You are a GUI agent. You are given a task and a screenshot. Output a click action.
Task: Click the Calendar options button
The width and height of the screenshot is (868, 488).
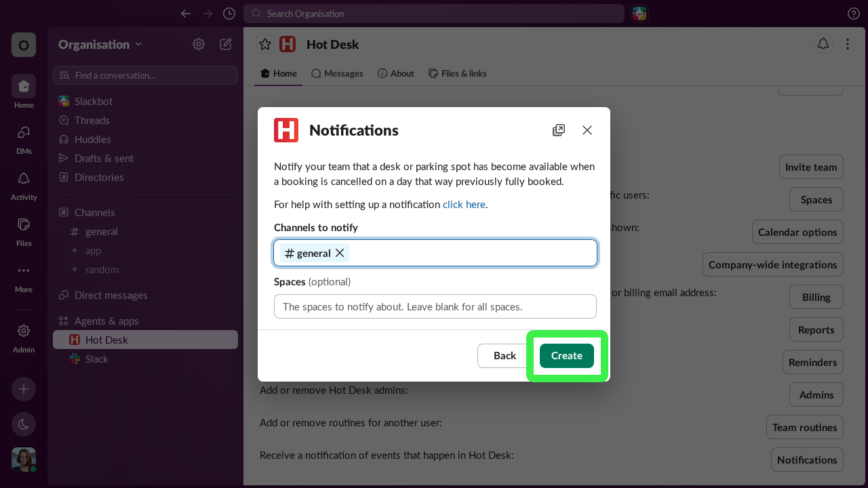pos(797,232)
